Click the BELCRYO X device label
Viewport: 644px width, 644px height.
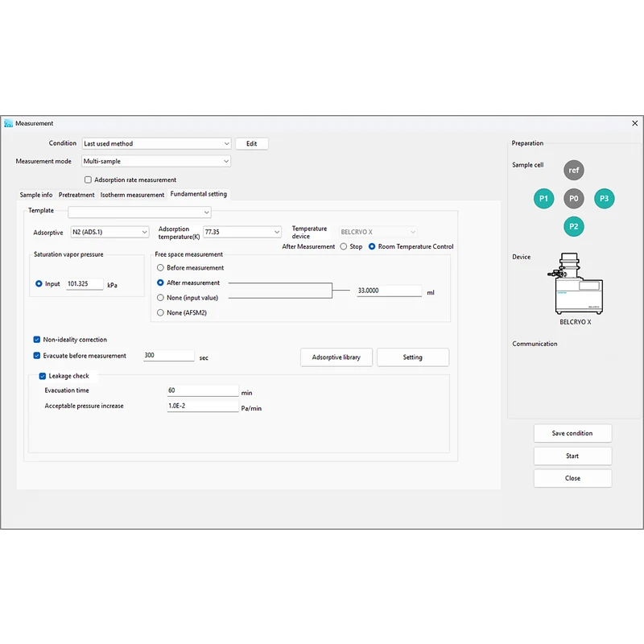575,322
